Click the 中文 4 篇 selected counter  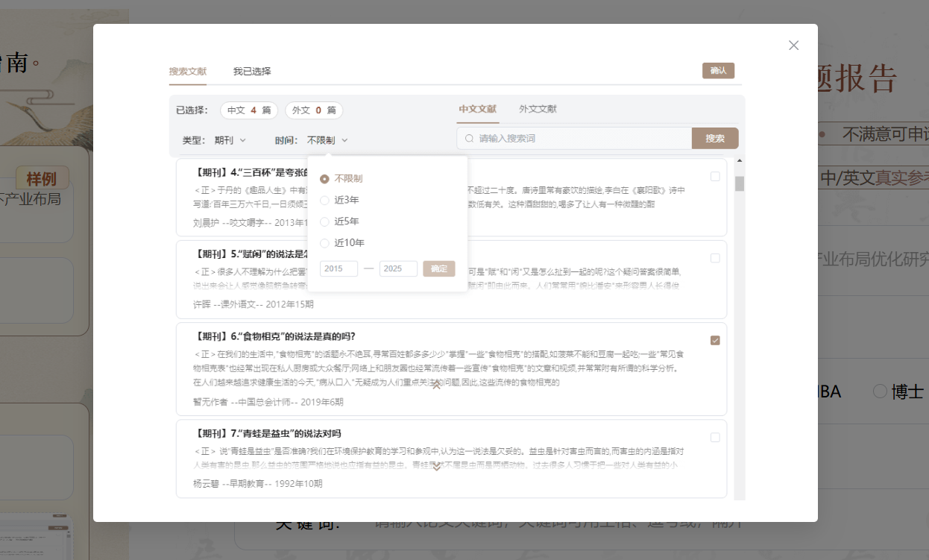pyautogui.click(x=249, y=110)
